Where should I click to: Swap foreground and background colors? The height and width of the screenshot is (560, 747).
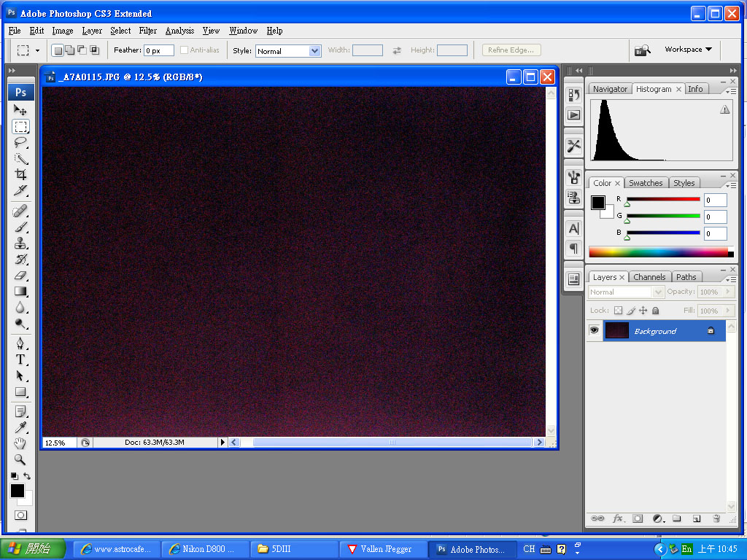27,477
